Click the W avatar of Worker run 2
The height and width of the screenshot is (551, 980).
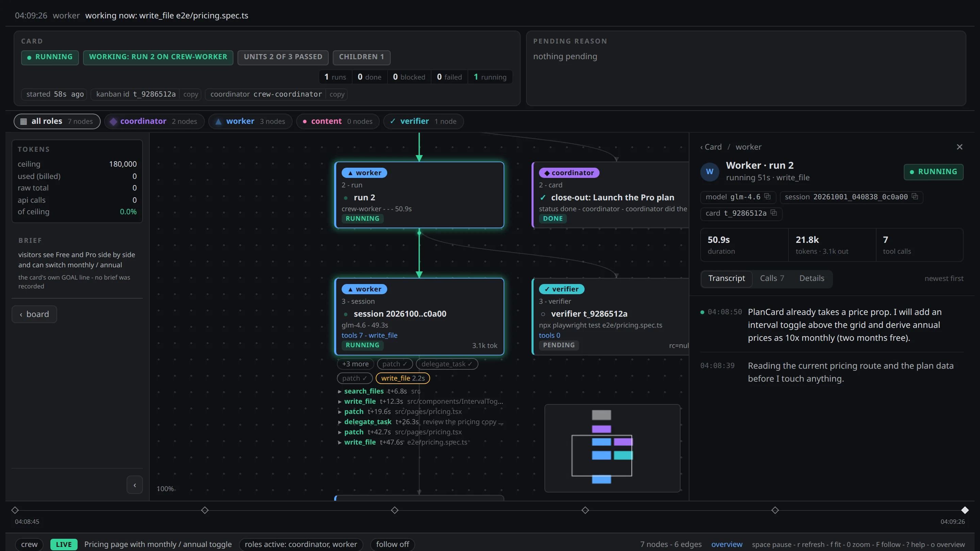pyautogui.click(x=710, y=171)
